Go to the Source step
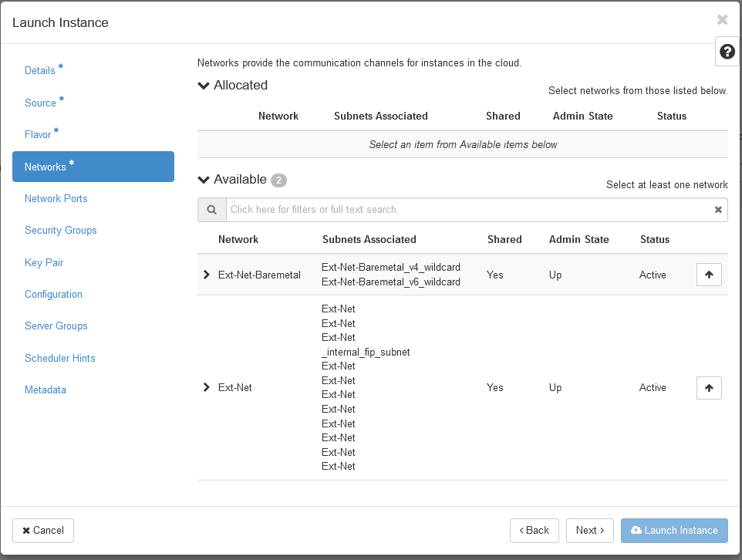Viewport: 742px width, 560px height. pos(40,103)
